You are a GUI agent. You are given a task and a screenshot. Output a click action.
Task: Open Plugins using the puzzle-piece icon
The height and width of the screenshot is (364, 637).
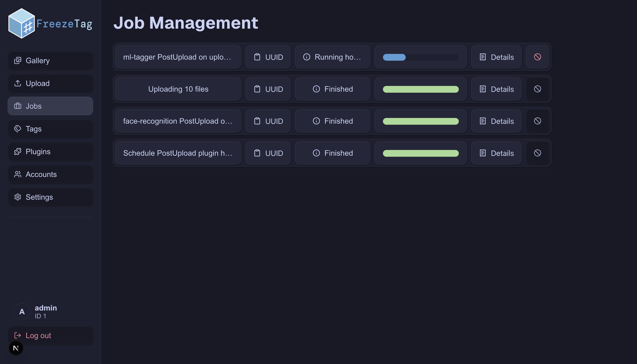tap(18, 151)
